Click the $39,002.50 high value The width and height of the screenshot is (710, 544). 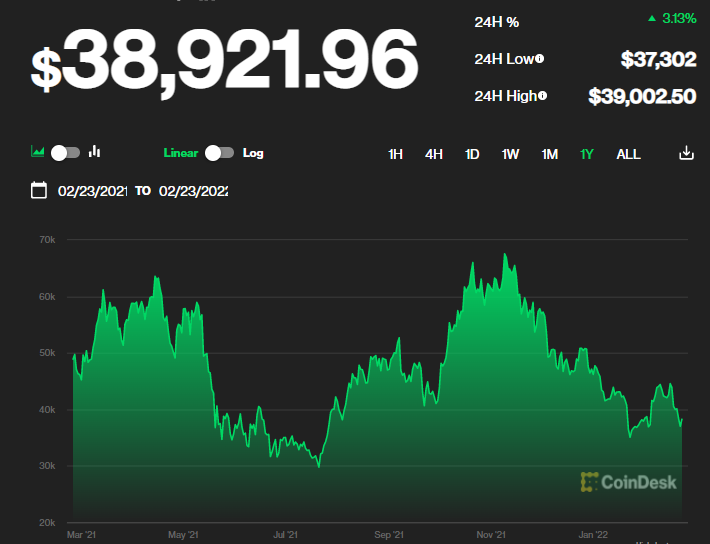pos(642,96)
